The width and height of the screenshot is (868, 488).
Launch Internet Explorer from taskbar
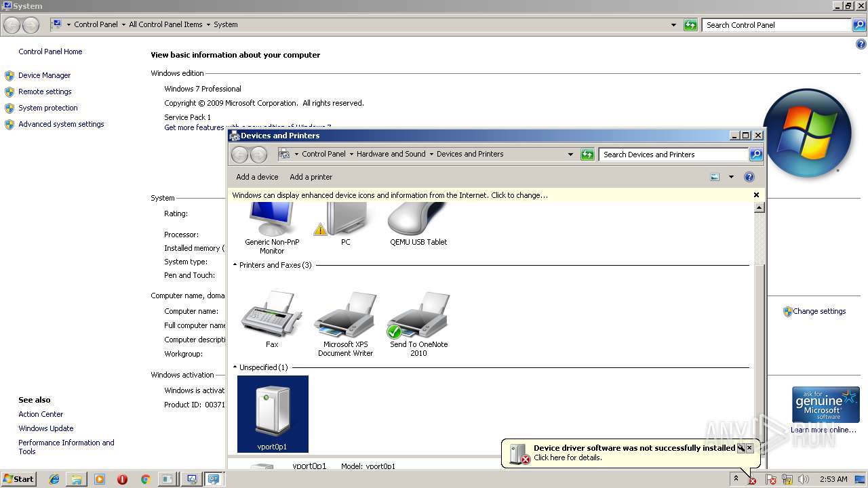pos(54,479)
